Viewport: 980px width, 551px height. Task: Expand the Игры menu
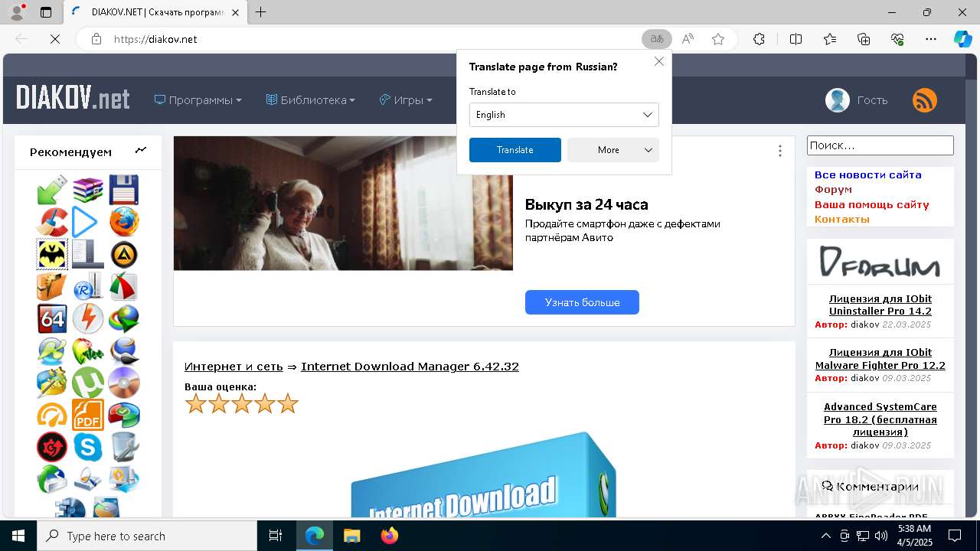(x=406, y=100)
